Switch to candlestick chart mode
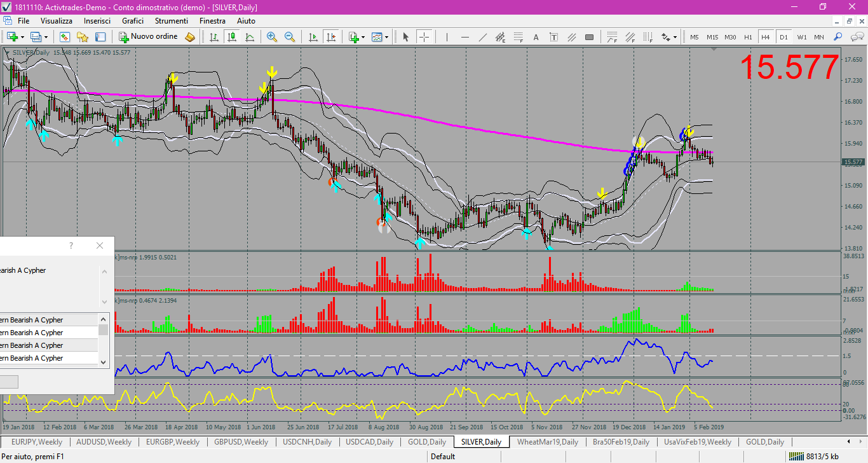The height and width of the screenshot is (463, 868). pyautogui.click(x=232, y=37)
